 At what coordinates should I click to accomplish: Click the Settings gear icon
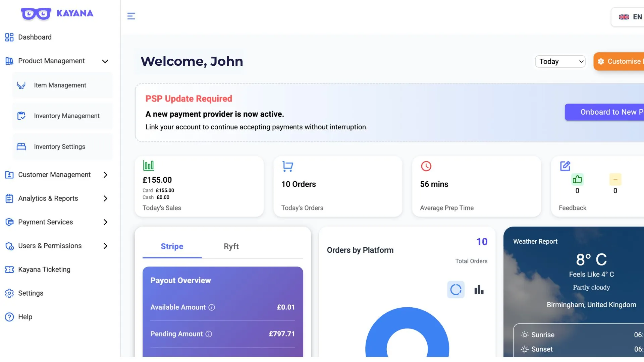[9, 293]
